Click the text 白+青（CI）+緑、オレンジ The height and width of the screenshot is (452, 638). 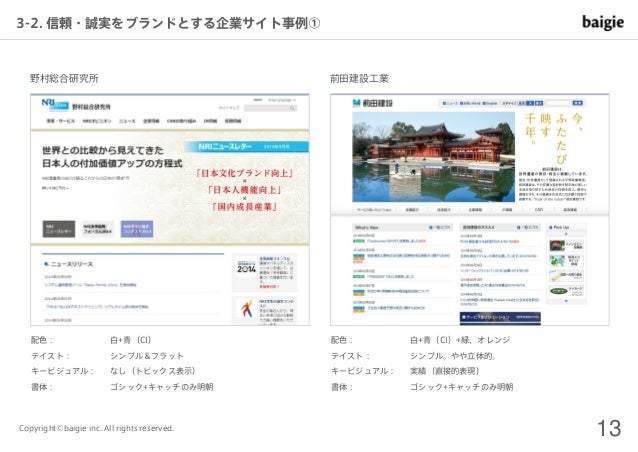[x=460, y=340]
